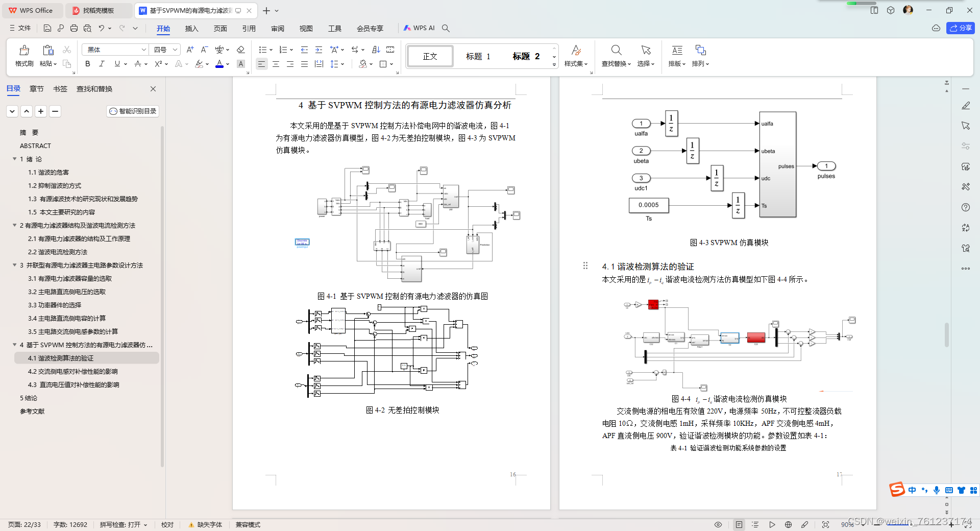
Task: Click the Sort (A-Z arrow) icon
Action: pyautogui.click(x=376, y=50)
